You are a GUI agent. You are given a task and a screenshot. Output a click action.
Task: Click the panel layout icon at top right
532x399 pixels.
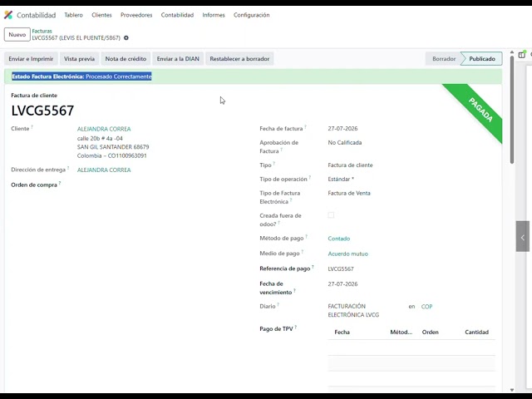click(x=522, y=55)
